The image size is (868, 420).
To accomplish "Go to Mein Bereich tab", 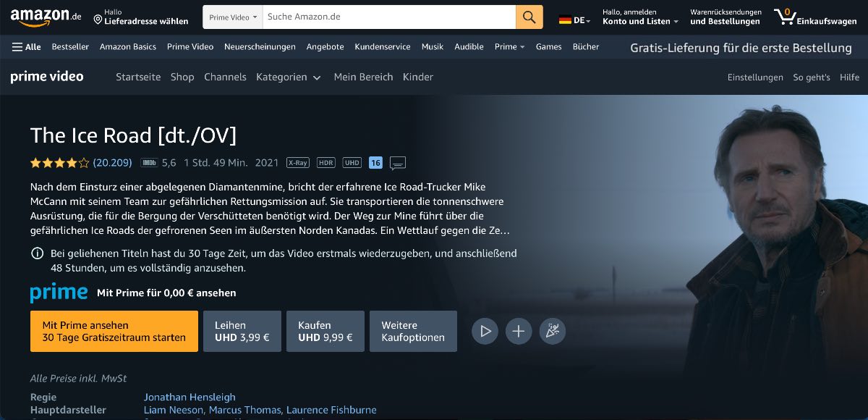I will [363, 77].
